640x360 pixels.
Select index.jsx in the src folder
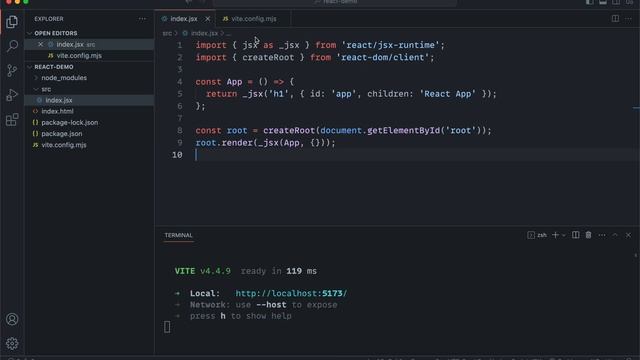[x=59, y=100]
